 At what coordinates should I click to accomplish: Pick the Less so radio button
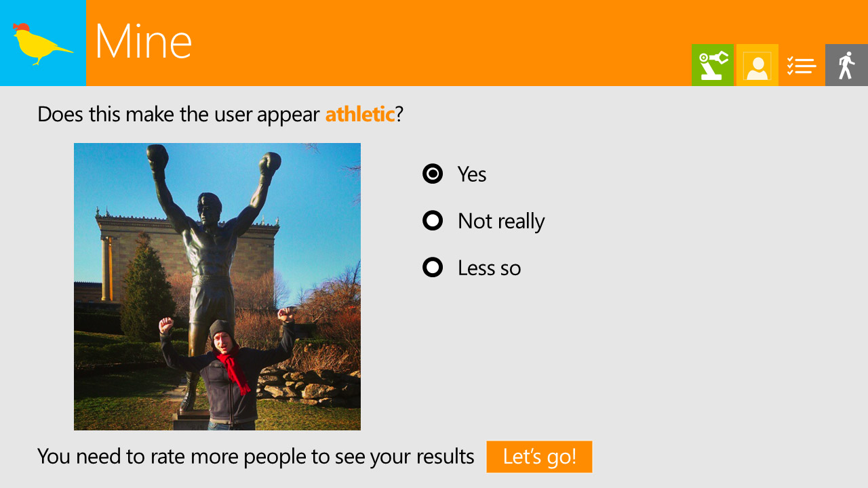[x=433, y=268]
